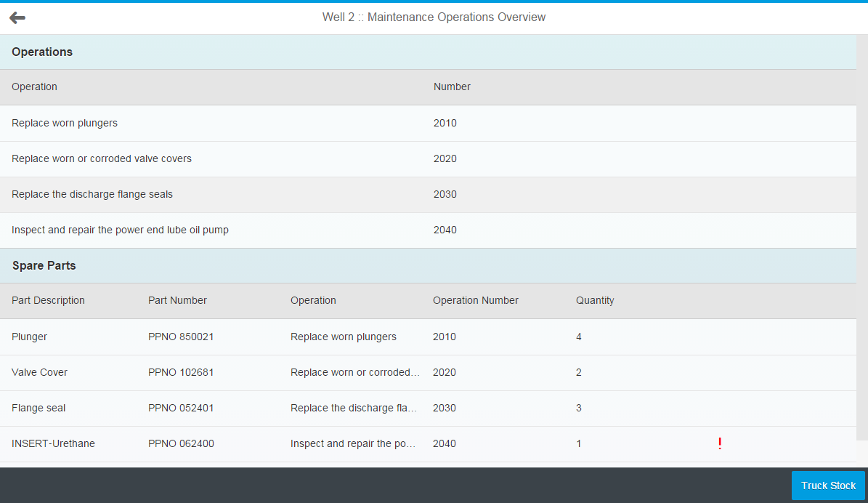Viewport: 868px width, 503px height.
Task: Open the Truck Stock view
Action: (828, 486)
